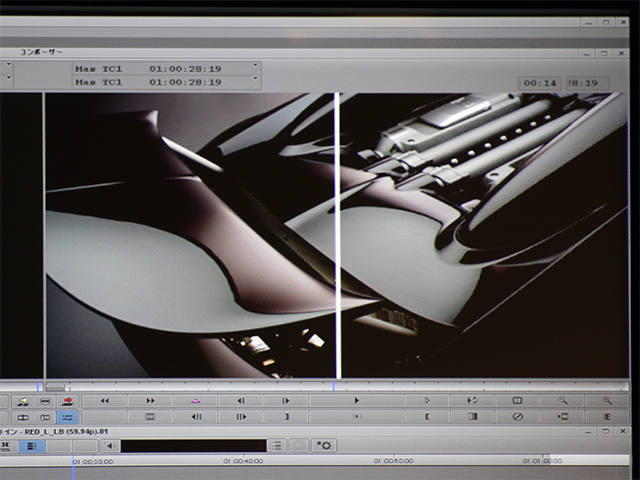Click the blue position indicator under the record monitor
The width and height of the screenshot is (640, 480).
(x=333, y=386)
